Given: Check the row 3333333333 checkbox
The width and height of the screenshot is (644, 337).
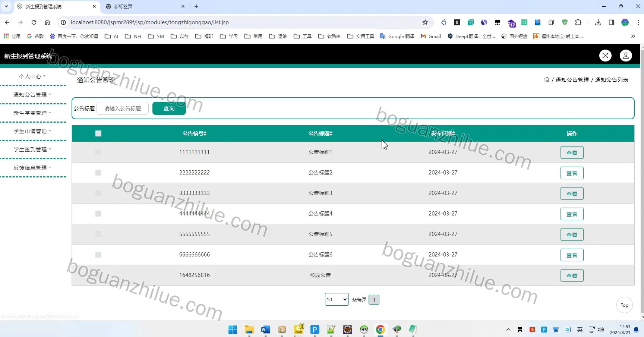Looking at the screenshot, I should point(98,193).
